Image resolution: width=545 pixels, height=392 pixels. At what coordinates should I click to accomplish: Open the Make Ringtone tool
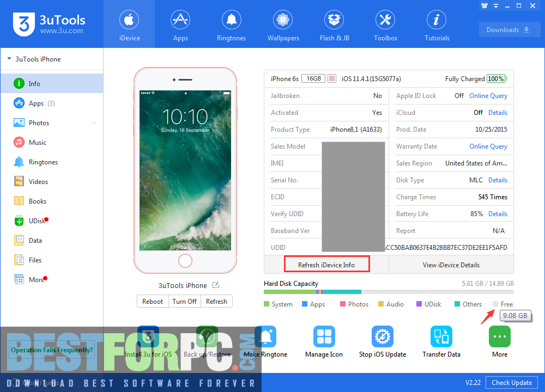pos(265,342)
